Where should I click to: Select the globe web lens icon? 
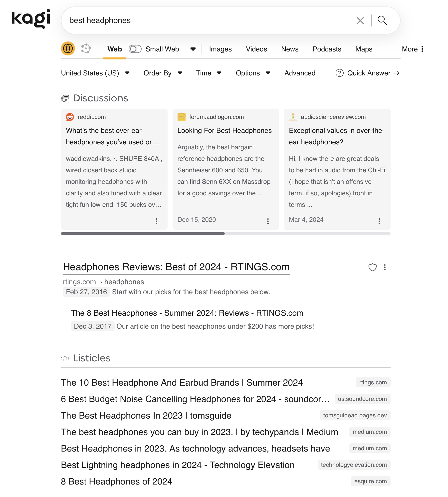pos(67,48)
